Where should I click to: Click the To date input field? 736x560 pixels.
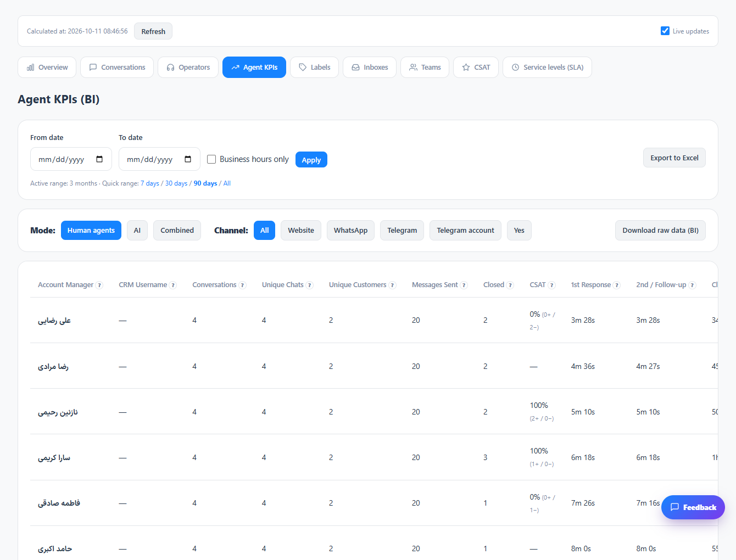click(159, 159)
